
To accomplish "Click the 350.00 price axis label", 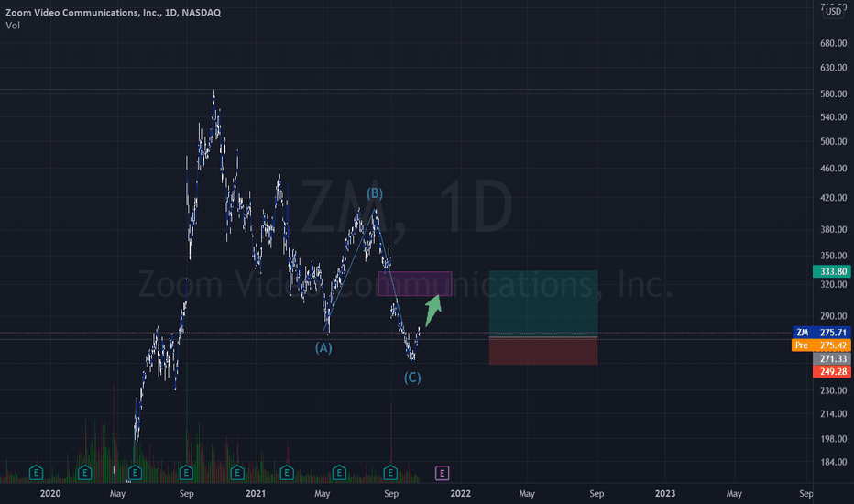I will click(833, 255).
